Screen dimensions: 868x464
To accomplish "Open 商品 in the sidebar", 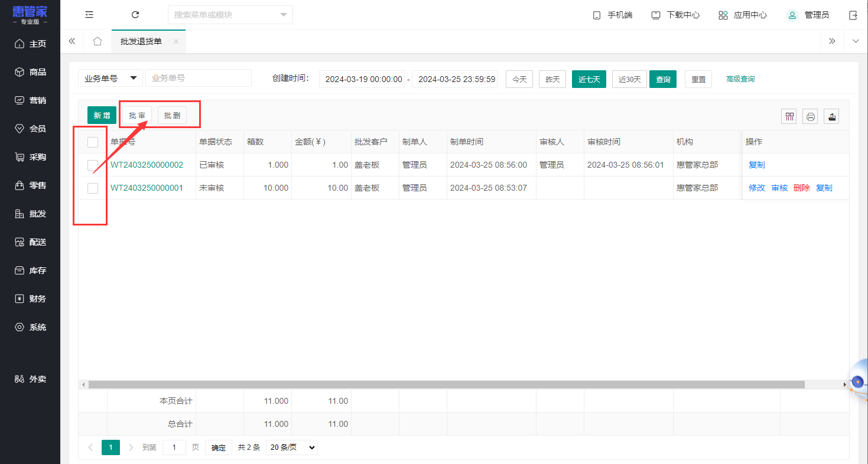I will [30, 72].
